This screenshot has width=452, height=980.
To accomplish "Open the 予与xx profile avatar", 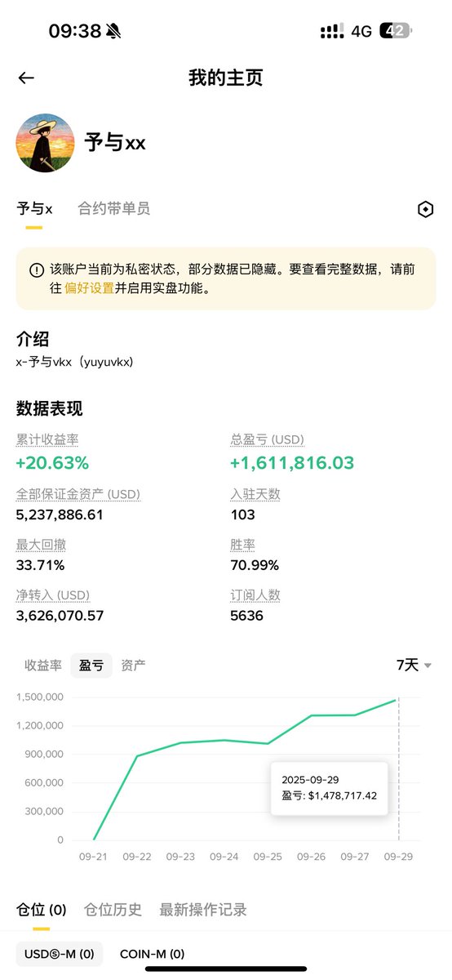I will tap(46, 143).
